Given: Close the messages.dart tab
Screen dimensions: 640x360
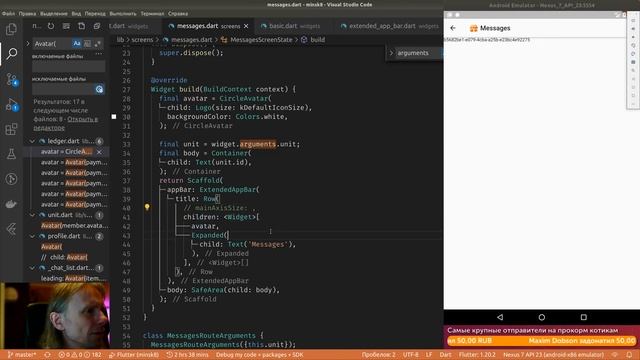Looking at the screenshot, I should [x=246, y=26].
